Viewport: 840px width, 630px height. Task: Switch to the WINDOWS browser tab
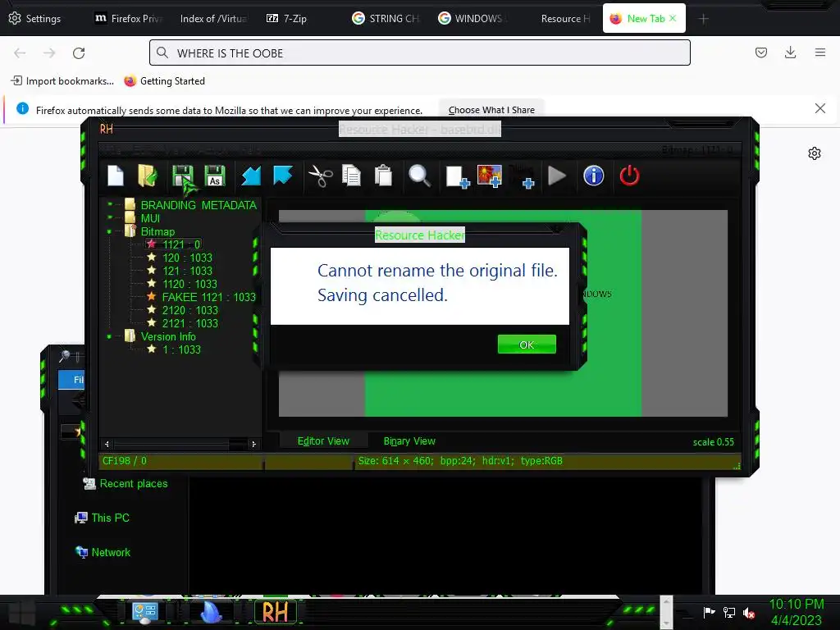point(472,18)
